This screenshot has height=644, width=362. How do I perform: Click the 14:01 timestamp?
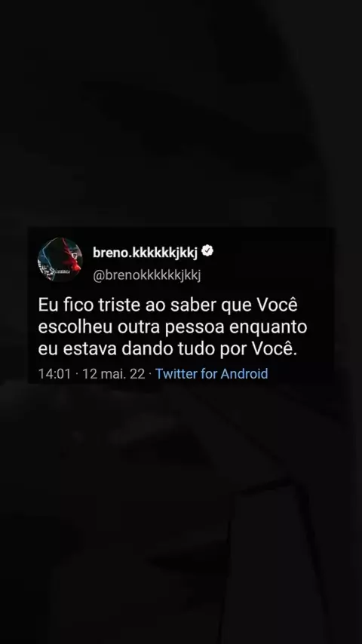pos(54,374)
